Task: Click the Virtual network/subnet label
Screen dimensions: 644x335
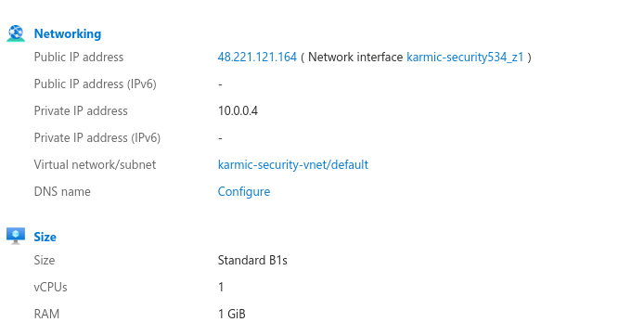Action: coord(95,164)
